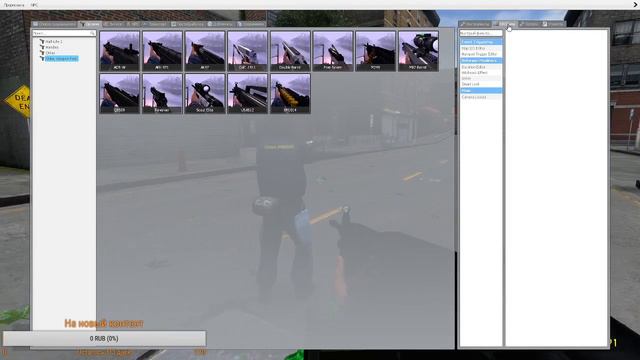The height and width of the screenshot is (360, 640).
Task: Select the Double Barrel shotgun thumbnail
Action: 290,51
